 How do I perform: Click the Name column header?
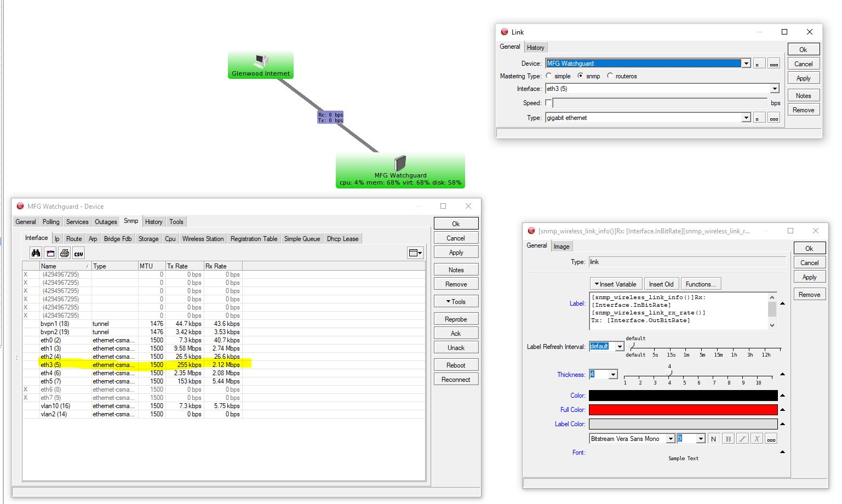(x=65, y=266)
